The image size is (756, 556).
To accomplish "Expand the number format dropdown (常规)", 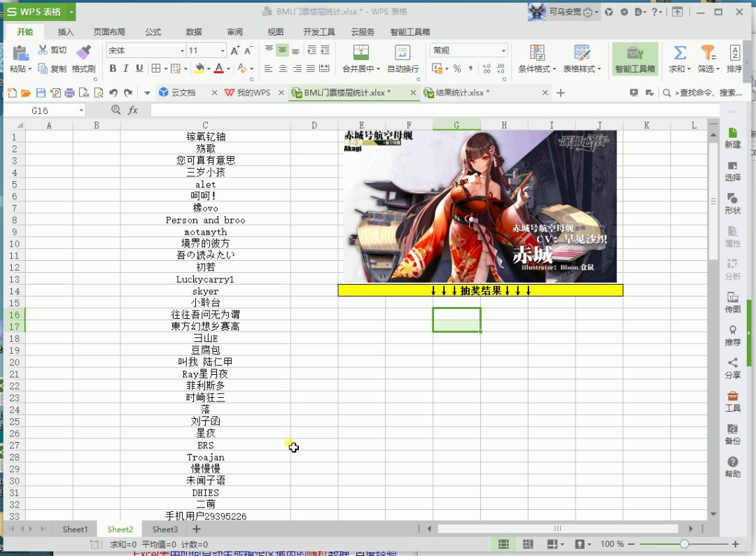I will pyautogui.click(x=503, y=50).
